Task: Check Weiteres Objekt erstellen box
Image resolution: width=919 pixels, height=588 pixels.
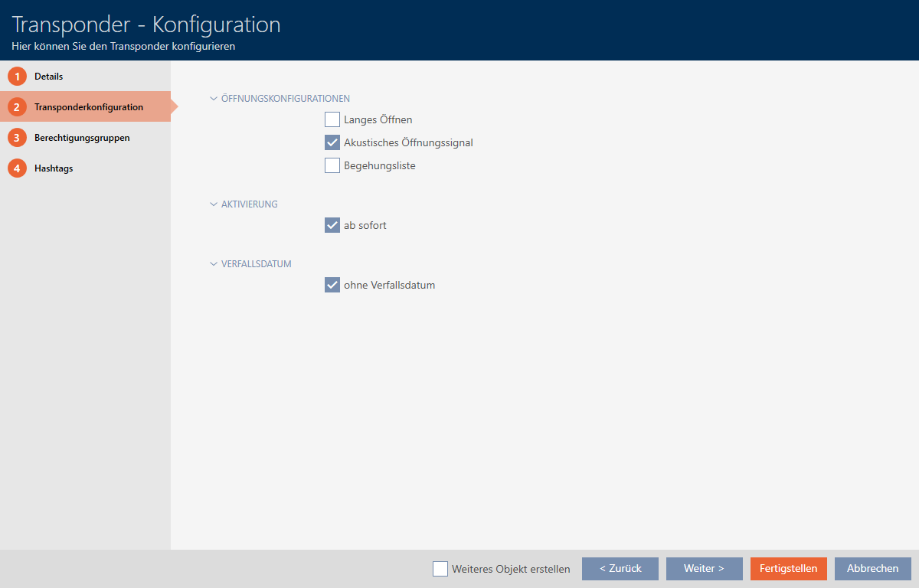Action: tap(440, 569)
